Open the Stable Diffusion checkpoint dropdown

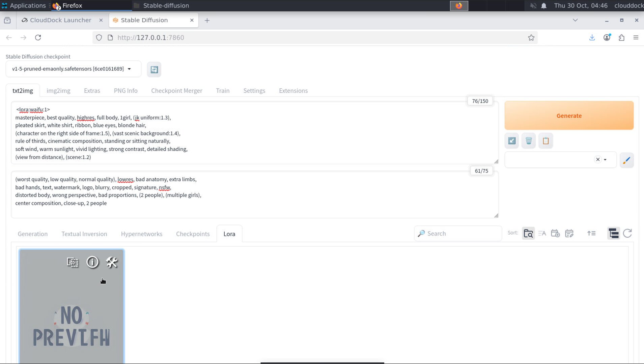[73, 69]
